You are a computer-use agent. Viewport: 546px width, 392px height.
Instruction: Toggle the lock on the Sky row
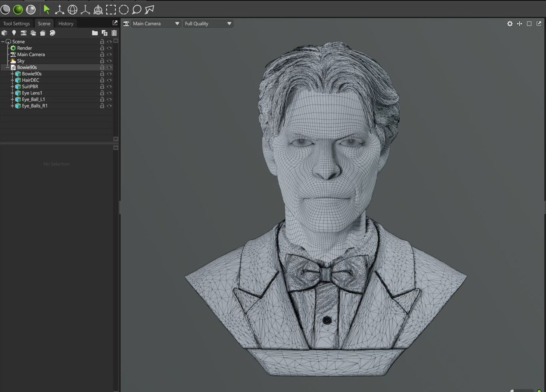coord(102,61)
